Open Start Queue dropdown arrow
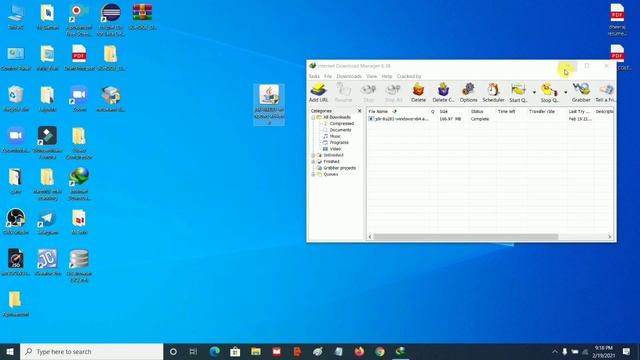Viewport: 640px width, 360px height. (534, 93)
